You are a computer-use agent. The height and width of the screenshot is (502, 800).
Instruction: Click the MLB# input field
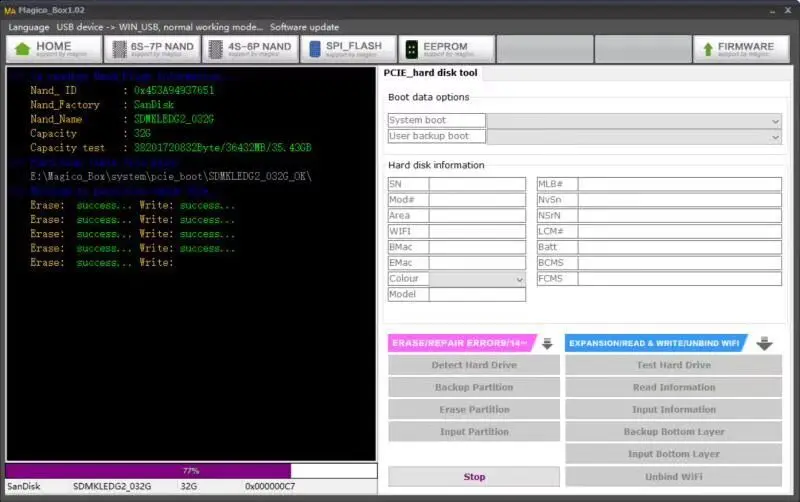point(680,184)
